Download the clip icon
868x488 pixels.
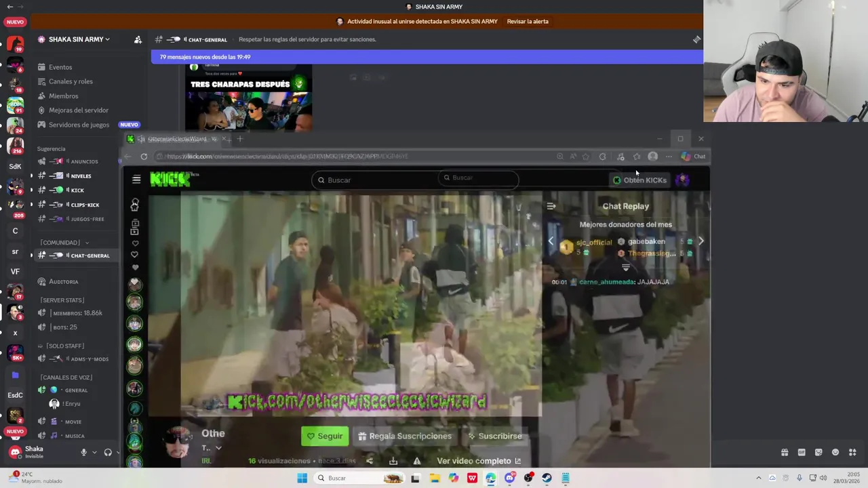tap(393, 461)
